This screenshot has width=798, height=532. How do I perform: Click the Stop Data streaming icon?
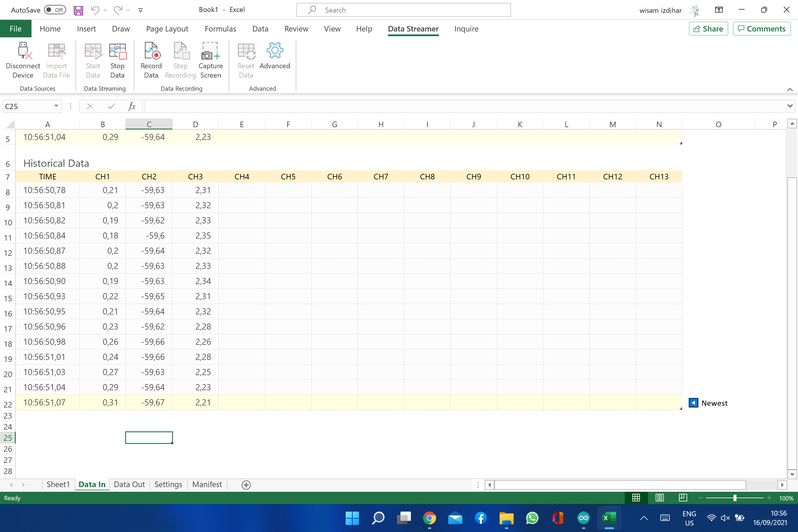tap(117, 51)
